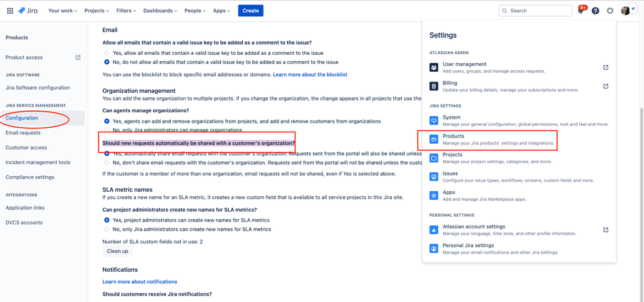Select No, don't share email requests
The width and height of the screenshot is (644, 302).
coord(107,163)
